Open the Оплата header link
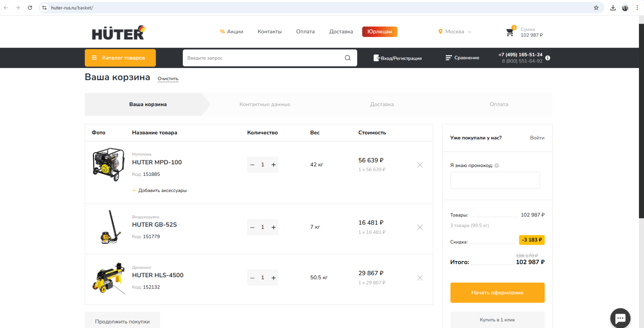The height and width of the screenshot is (328, 644). 305,31
